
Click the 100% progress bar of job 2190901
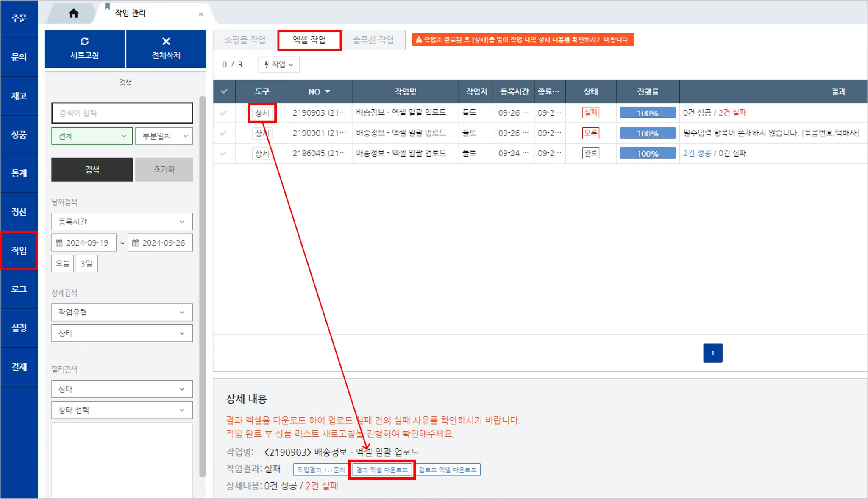[x=647, y=133]
